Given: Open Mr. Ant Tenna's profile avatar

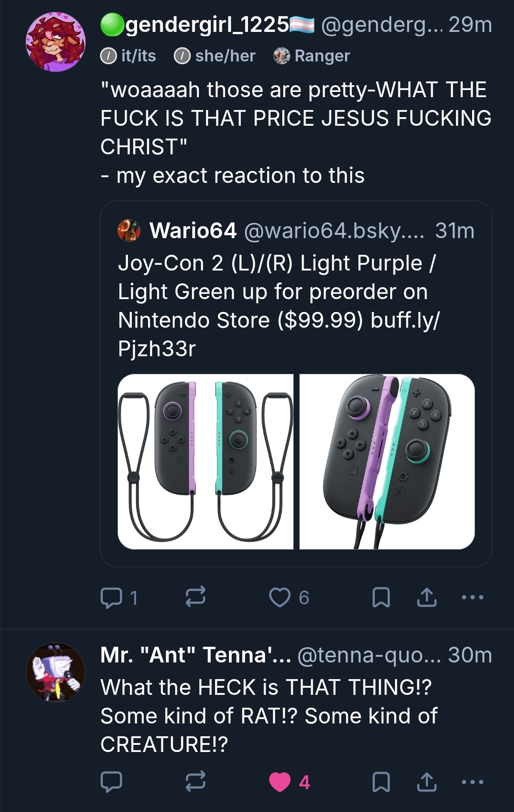Looking at the screenshot, I should tap(56, 673).
